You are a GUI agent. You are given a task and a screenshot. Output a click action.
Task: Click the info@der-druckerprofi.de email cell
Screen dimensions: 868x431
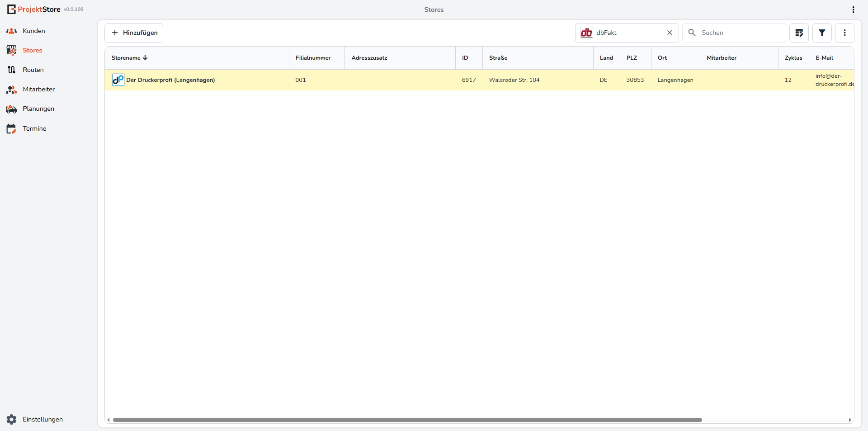(x=835, y=80)
